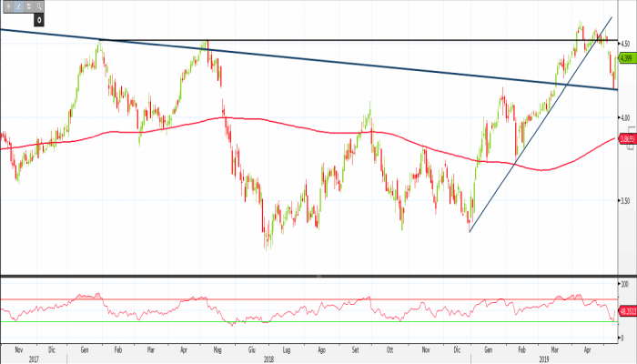Click the 4.50 level on price axis
This screenshot has height=364, width=637.
625,42
